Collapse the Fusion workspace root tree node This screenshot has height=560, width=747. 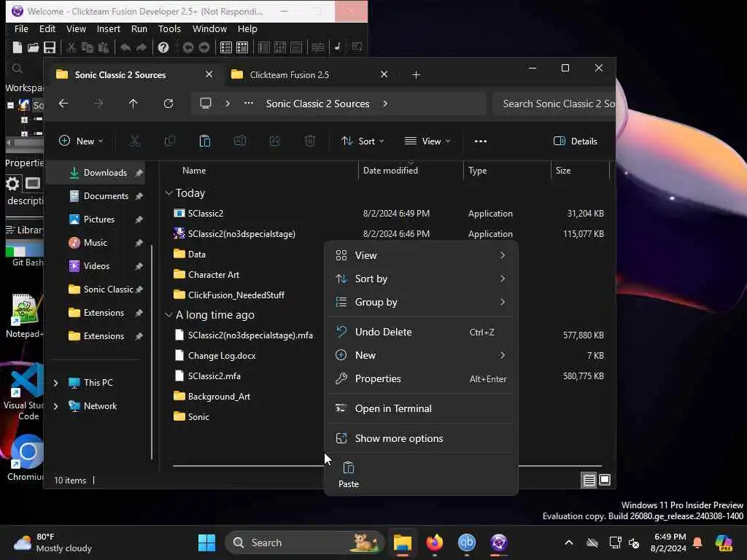pyautogui.click(x=10, y=105)
